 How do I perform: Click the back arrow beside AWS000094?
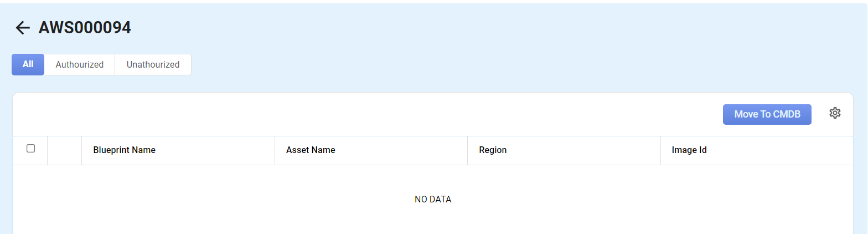tap(22, 28)
